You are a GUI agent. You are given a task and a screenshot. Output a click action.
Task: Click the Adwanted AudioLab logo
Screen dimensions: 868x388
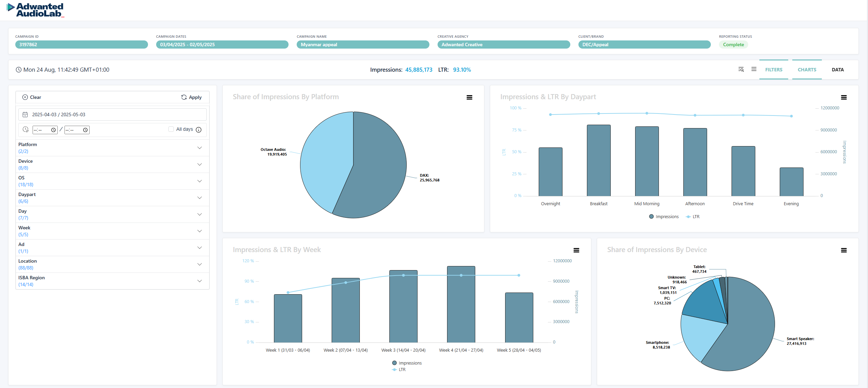coord(35,10)
